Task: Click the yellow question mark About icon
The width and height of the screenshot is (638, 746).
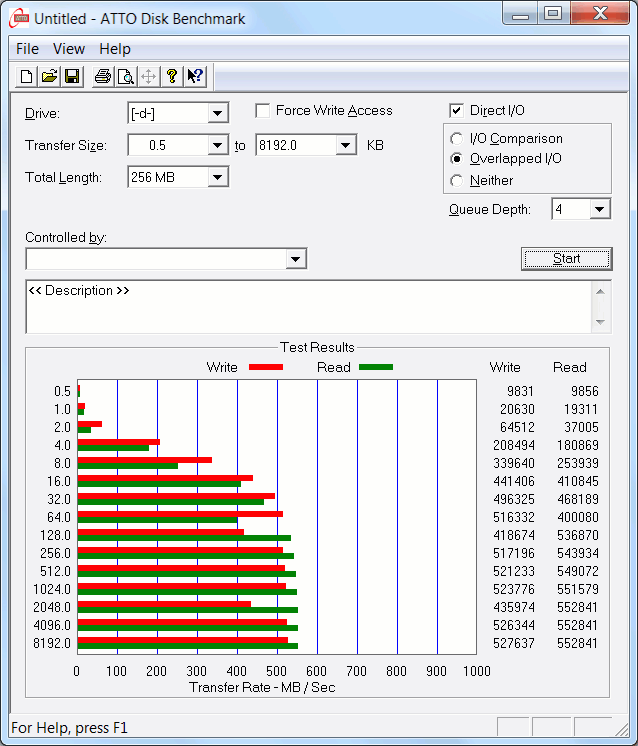Action: click(172, 77)
